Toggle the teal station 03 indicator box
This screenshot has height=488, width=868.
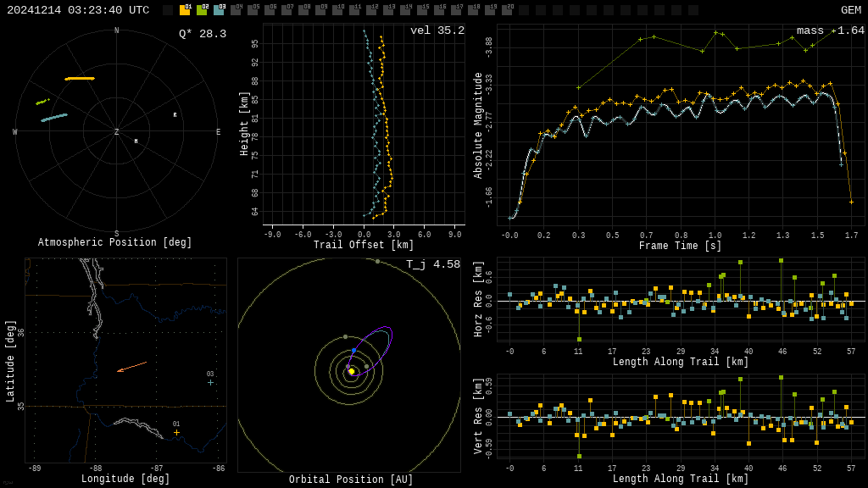[219, 10]
